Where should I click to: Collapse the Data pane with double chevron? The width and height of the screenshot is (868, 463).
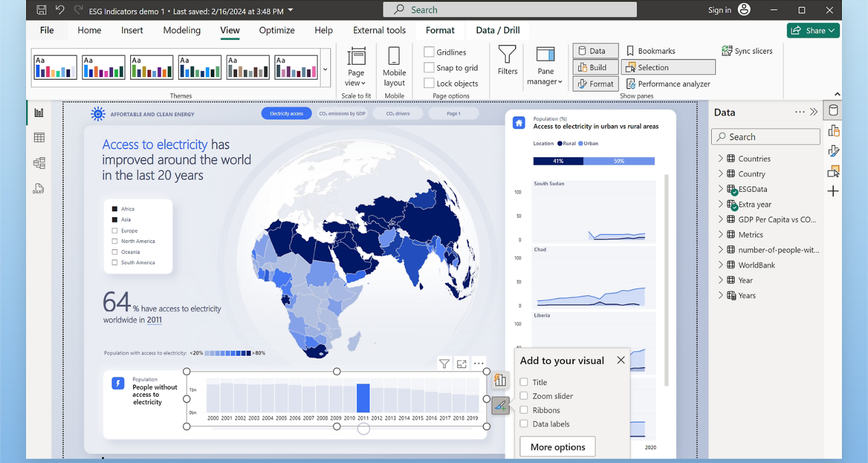pyautogui.click(x=814, y=112)
